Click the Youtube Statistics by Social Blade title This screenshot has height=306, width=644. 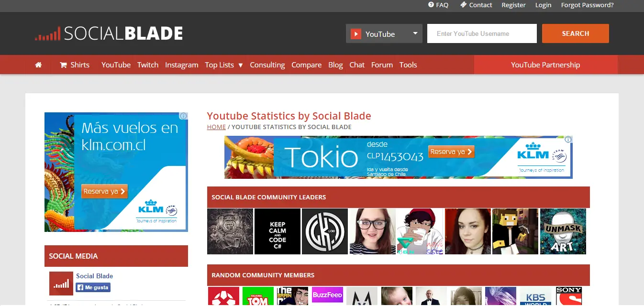click(289, 116)
